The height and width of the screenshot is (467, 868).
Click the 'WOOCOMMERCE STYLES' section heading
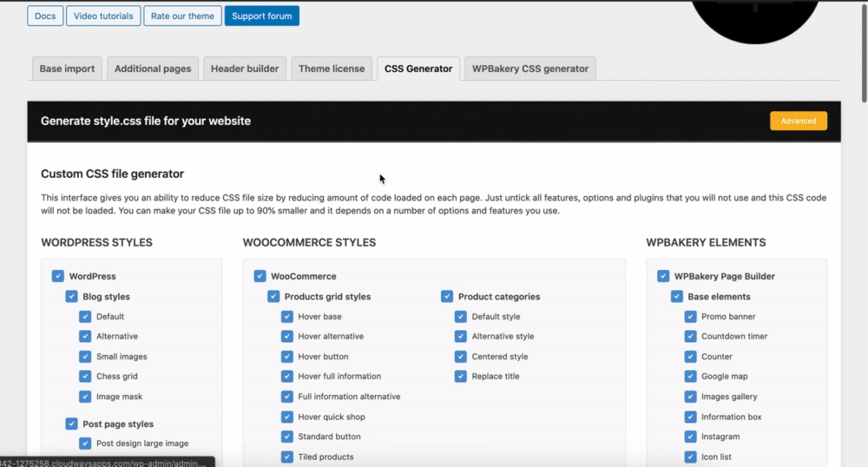(310, 242)
